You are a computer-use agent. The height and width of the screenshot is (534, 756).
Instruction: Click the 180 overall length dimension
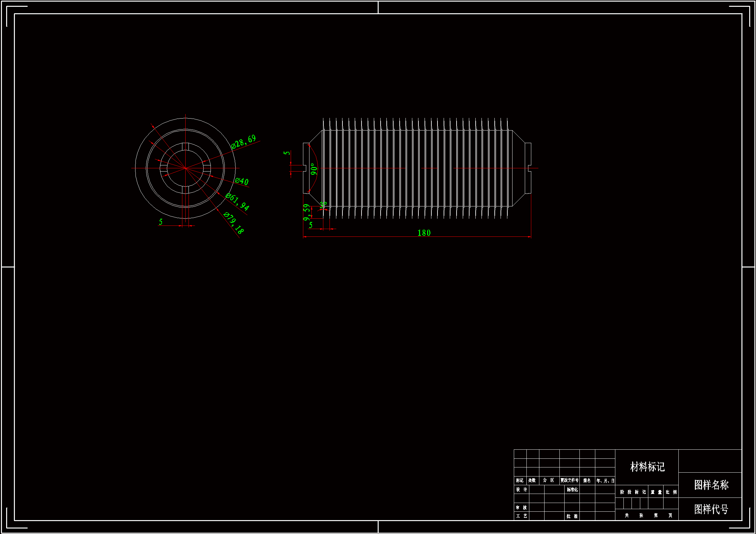pyautogui.click(x=424, y=233)
